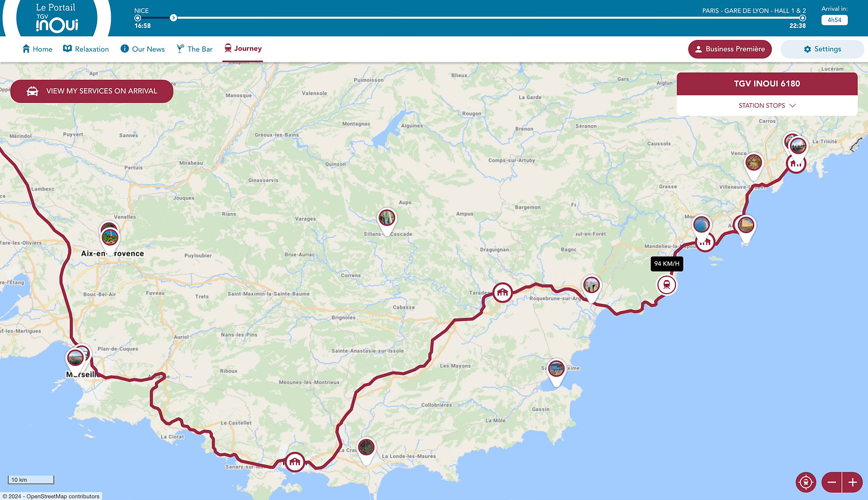
Task: Click the Business Première person icon
Action: click(x=699, y=49)
